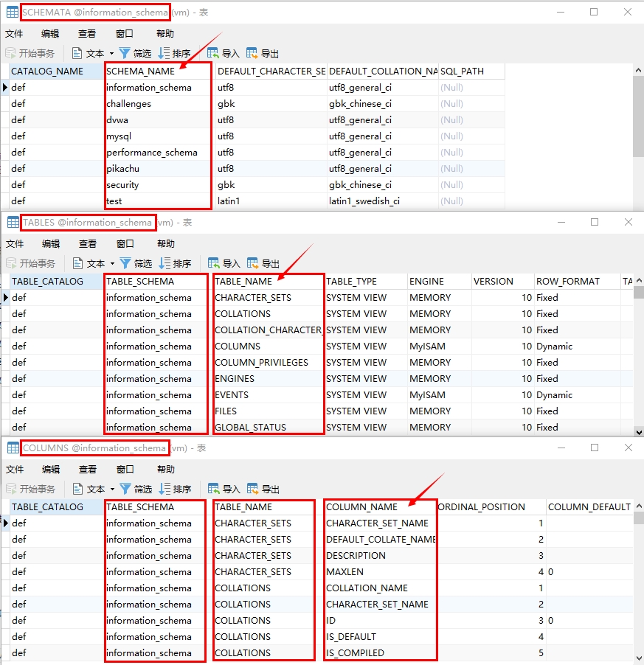This screenshot has height=665, width=644.
Task: Open the 文件 menu in SCHEMATA window
Action: click(x=14, y=33)
